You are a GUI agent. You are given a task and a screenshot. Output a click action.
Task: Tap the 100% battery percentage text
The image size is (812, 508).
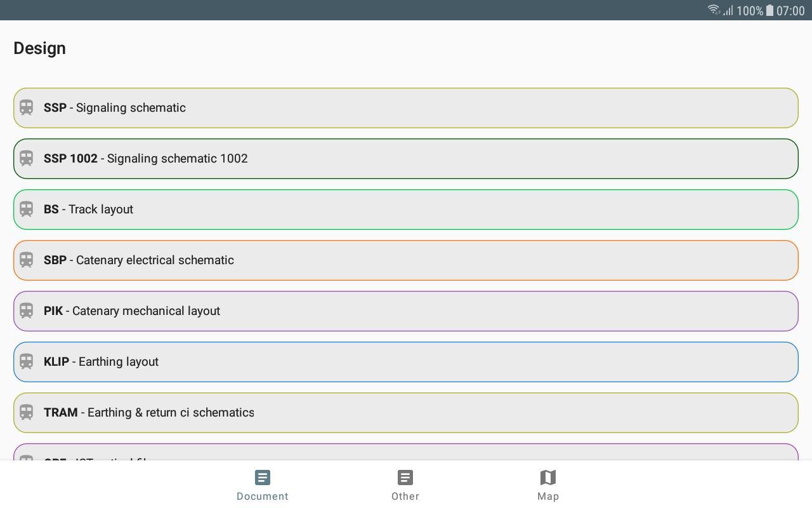pyautogui.click(x=750, y=11)
